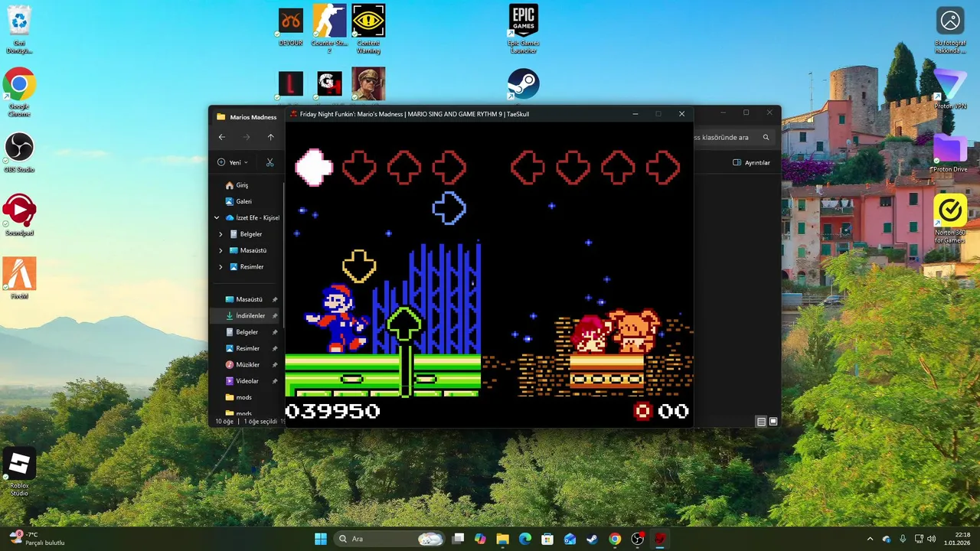The image size is (980, 551).
Task: Expand the Masaüstü folder under OneDrive
Action: pos(221,250)
